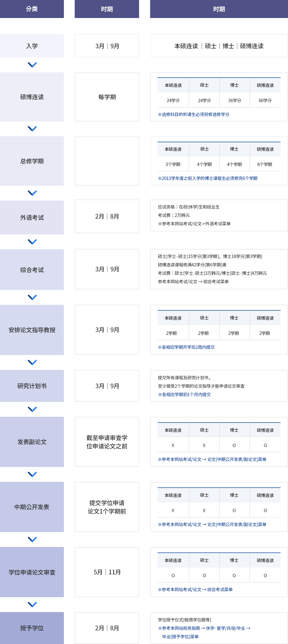Click the down chevron under 总修学期
This screenshot has height=644, width=288.
(32, 193)
